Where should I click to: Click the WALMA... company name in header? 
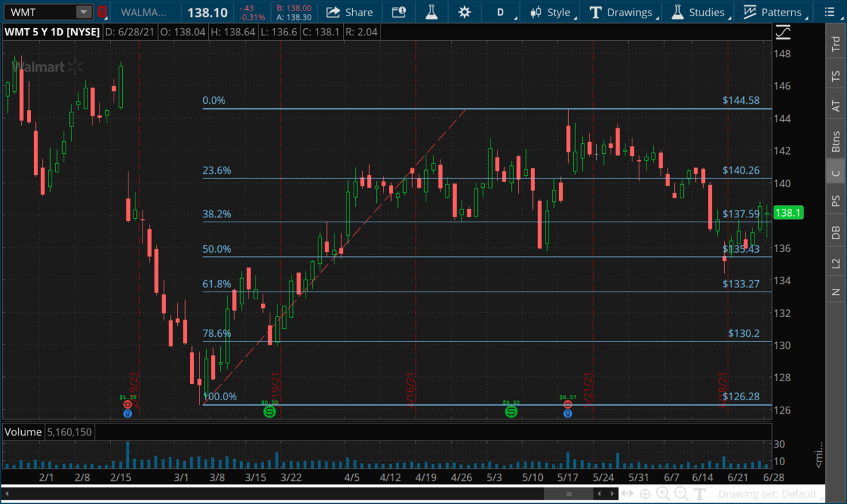pos(144,12)
